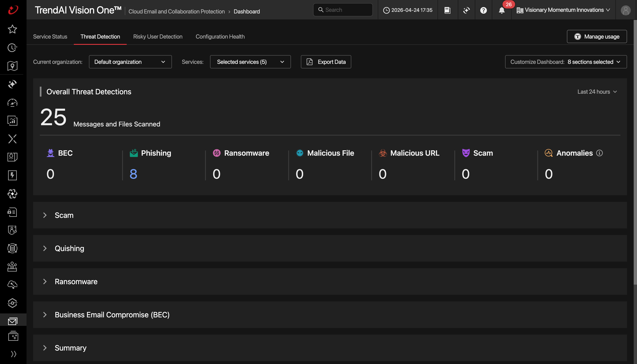This screenshot has width=637, height=364.
Task: Click in the Search field
Action: [343, 10]
